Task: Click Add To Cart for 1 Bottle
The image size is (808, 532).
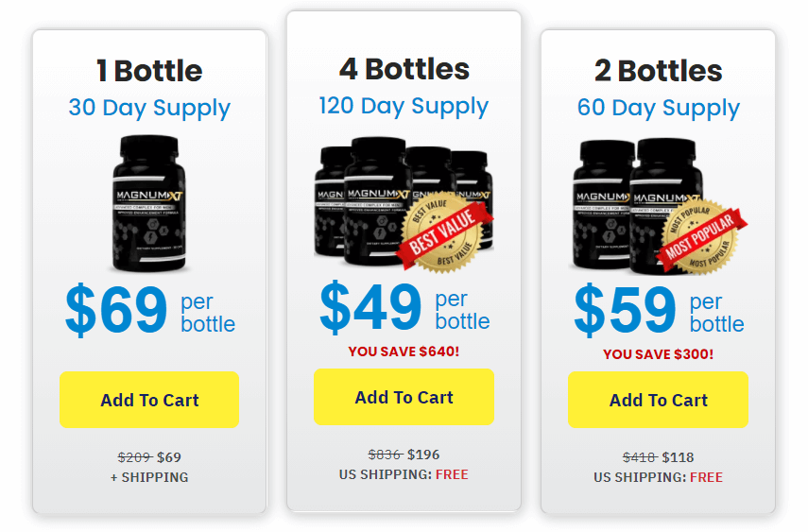Action: (x=149, y=400)
